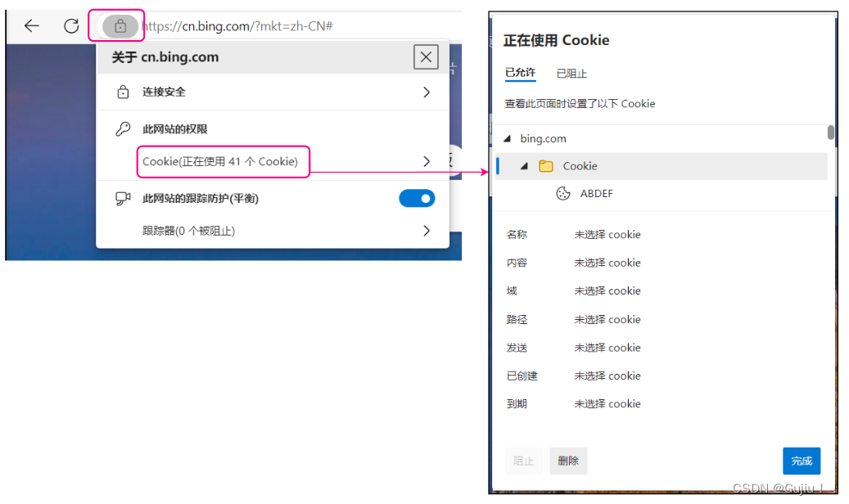Close the cn.bing.com info popup
The image size is (849, 504).
426,56
